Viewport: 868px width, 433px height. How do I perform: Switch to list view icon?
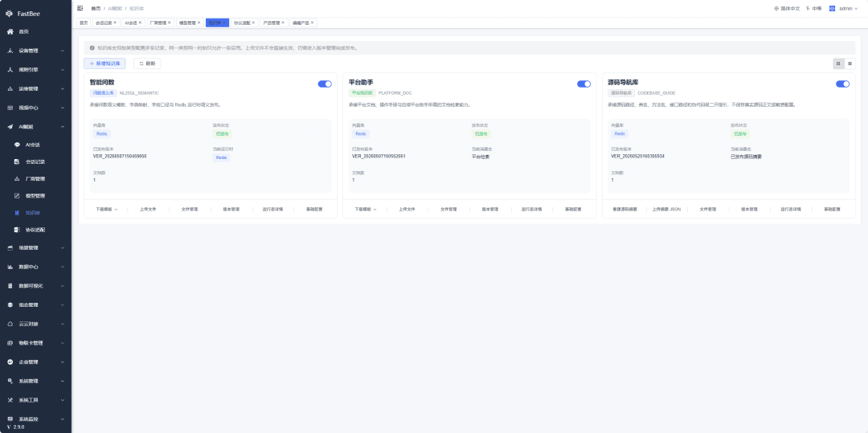pyautogui.click(x=850, y=63)
